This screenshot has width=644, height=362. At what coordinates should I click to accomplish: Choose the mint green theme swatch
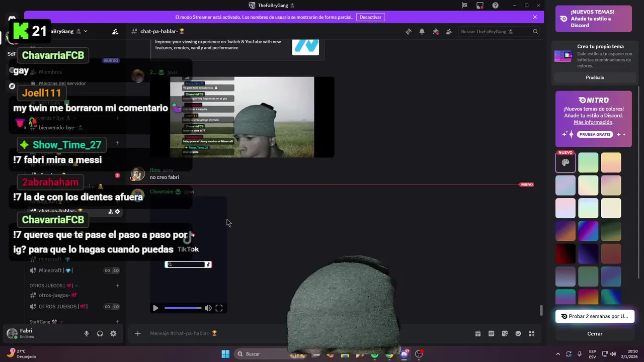click(588, 162)
